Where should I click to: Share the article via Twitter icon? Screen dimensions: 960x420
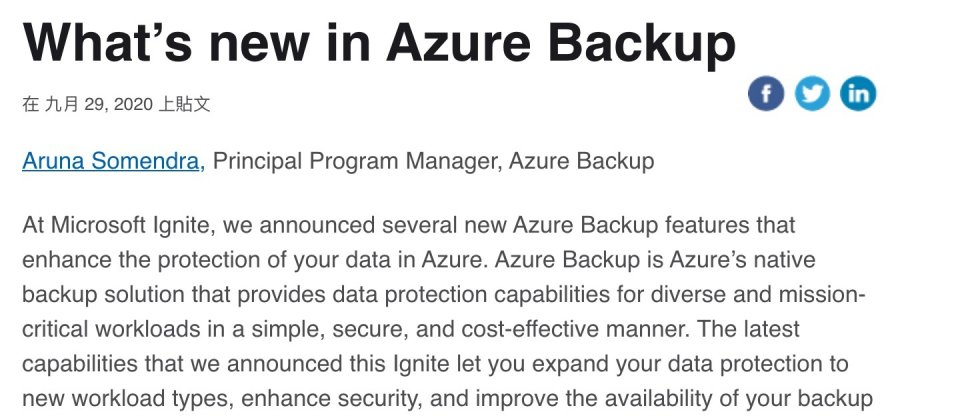(812, 94)
